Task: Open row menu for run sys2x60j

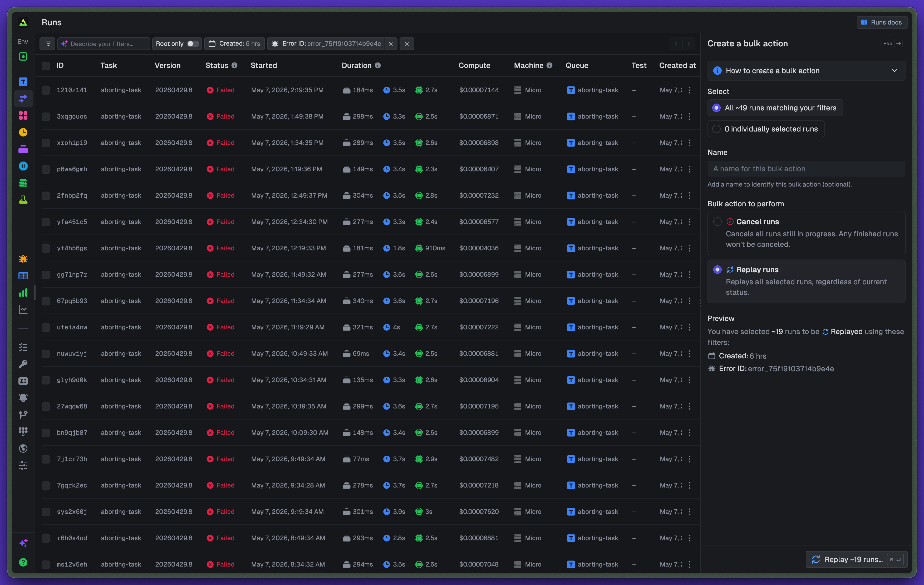Action: click(690, 512)
